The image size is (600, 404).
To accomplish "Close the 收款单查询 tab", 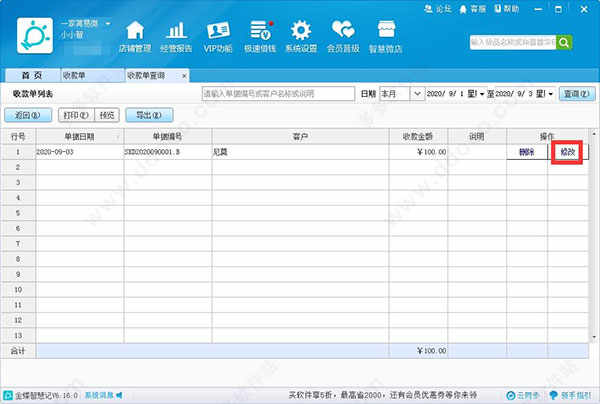I will tap(184, 76).
